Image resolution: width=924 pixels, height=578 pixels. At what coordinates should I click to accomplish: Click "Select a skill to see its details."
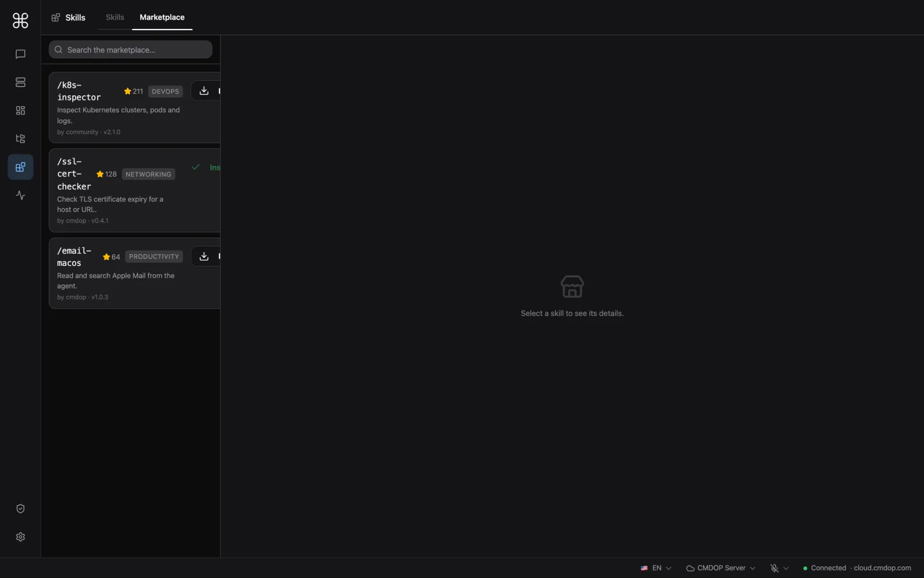pos(572,313)
